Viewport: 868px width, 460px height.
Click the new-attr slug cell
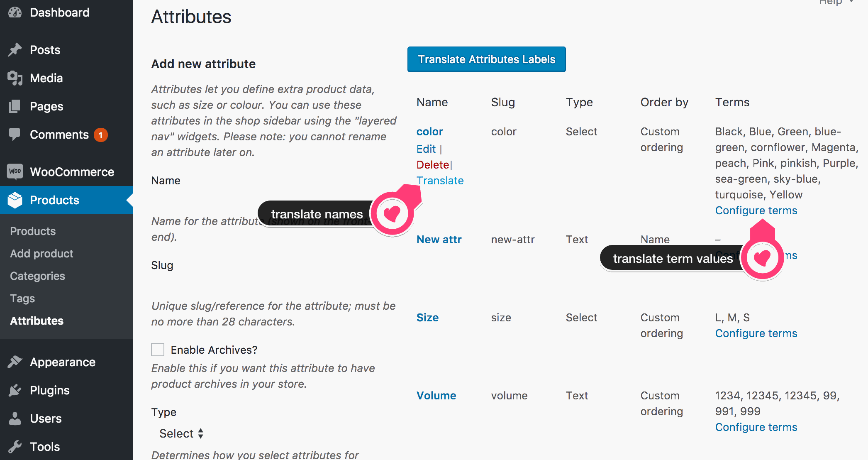(513, 240)
